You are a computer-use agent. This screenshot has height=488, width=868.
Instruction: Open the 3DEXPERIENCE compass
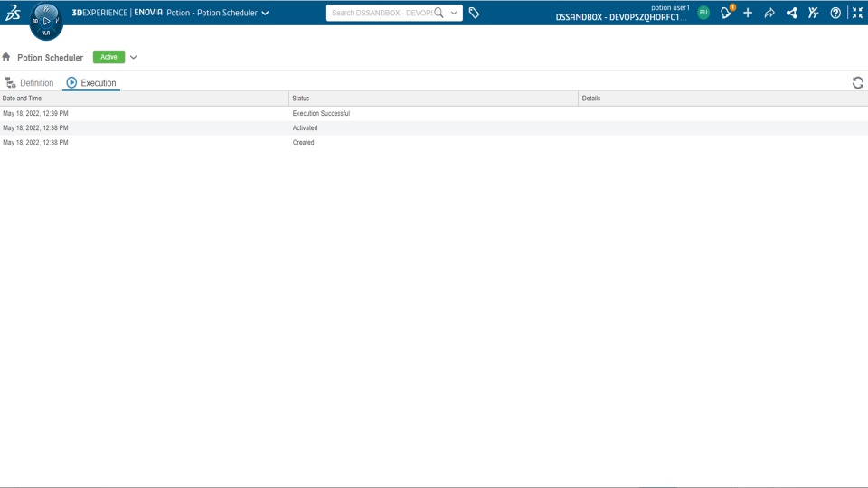coord(46,21)
